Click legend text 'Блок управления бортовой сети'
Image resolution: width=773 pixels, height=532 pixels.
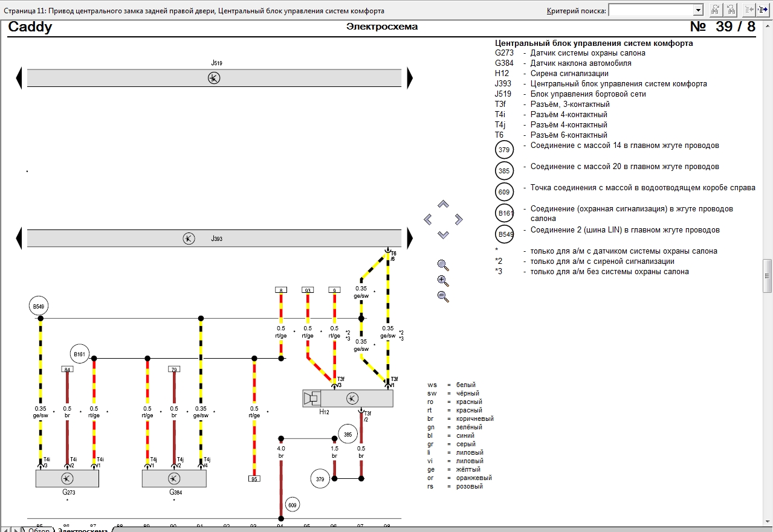click(588, 94)
